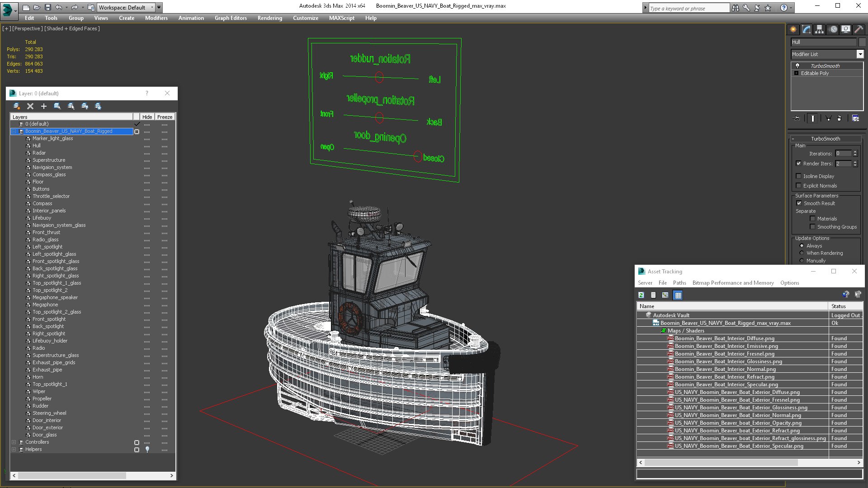The width and height of the screenshot is (868, 488).
Task: Toggle Show End Result icon under modifier stack
Action: tap(813, 118)
